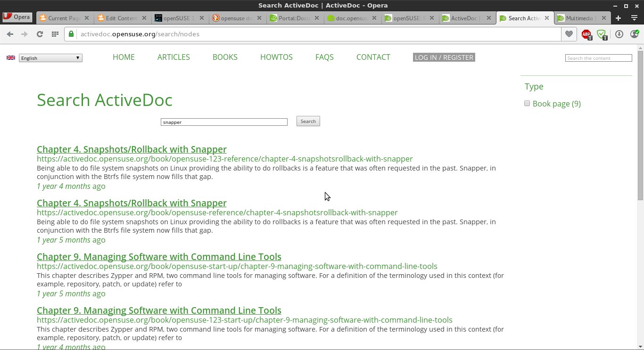
Task: Close the Edit Content tab
Action: coord(144,18)
